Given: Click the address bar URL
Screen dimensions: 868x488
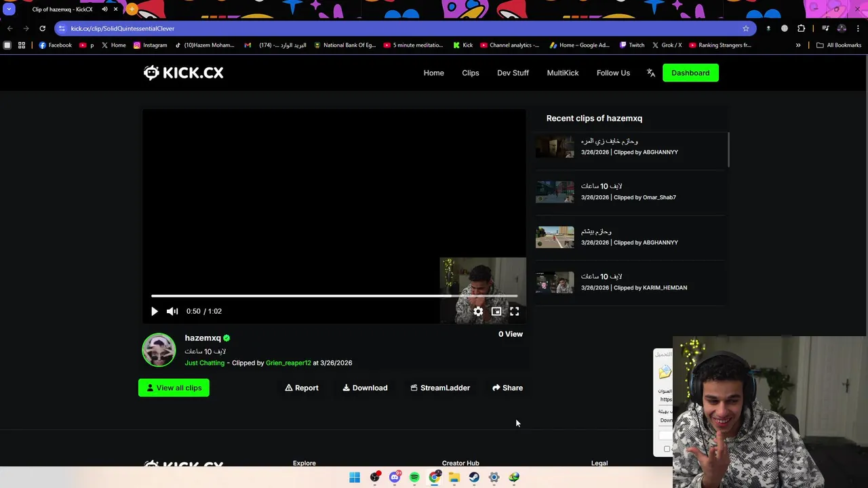Looking at the screenshot, I should point(123,28).
